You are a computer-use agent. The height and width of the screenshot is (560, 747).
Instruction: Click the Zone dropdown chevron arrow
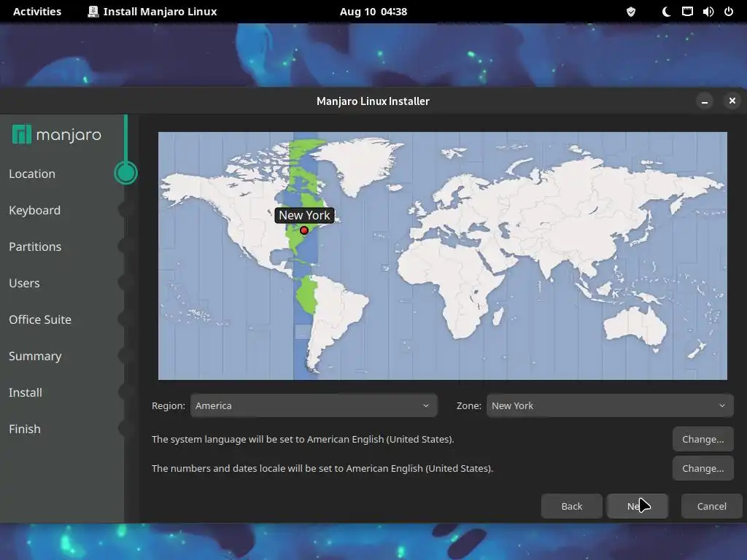pos(722,405)
